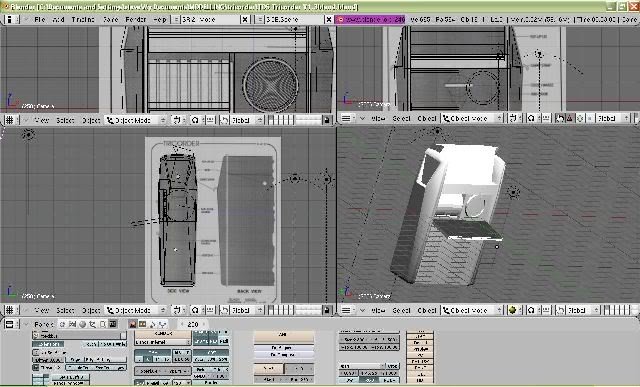Toggle layer lock icon in speaker grille viewport
The height and width of the screenshot is (387, 640).
327,120
